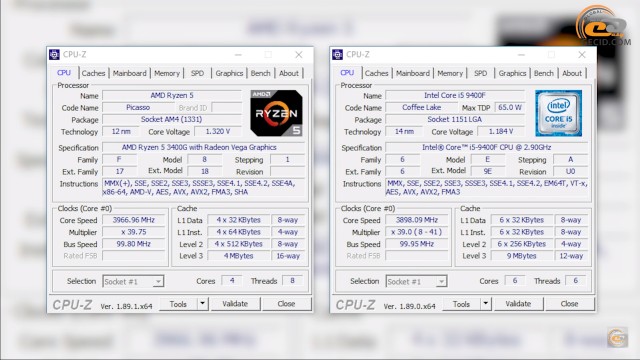
Task: Click Core Voltage value 1.184 V
Action: 501,131
